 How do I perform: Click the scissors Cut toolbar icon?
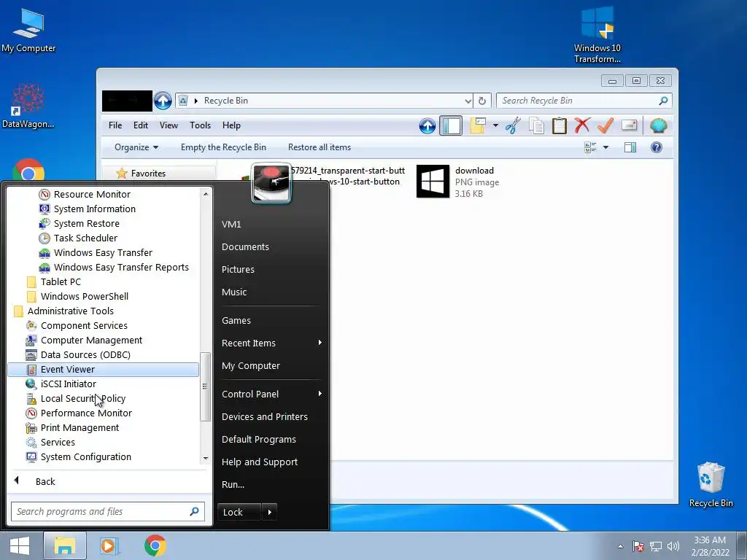(x=513, y=125)
